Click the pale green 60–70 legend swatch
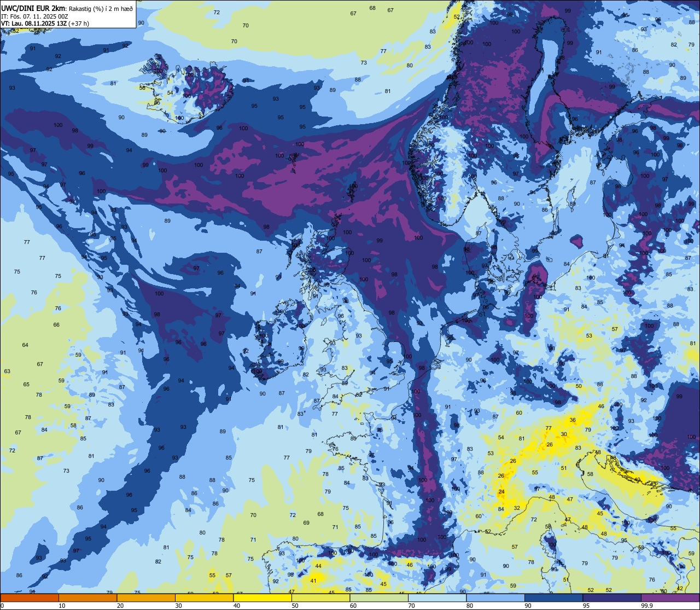Viewport: 700px width, 610px height. point(379,597)
